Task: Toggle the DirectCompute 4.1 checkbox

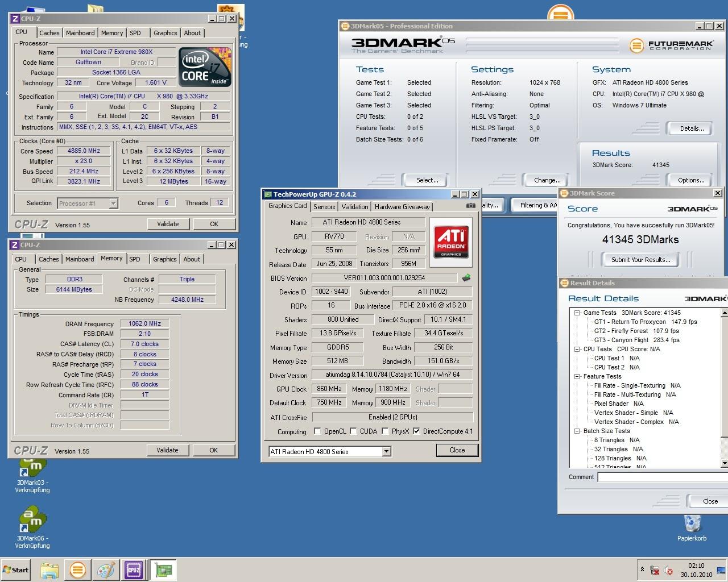Action: pos(416,431)
